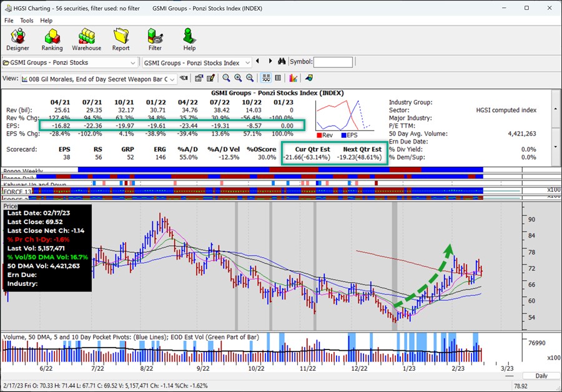Click the HGSI computed index sector text
This screenshot has width=562, height=392.
(x=506, y=110)
